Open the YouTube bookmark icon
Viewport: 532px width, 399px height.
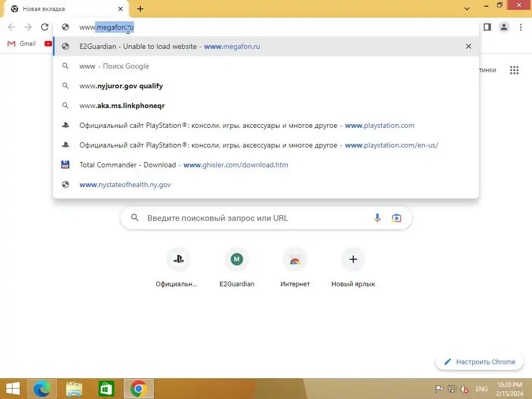click(x=48, y=44)
